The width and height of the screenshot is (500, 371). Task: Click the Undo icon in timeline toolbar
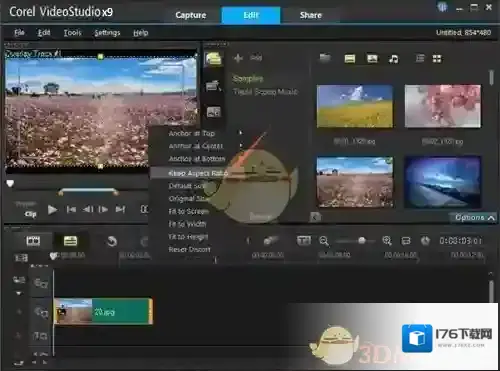112,241
